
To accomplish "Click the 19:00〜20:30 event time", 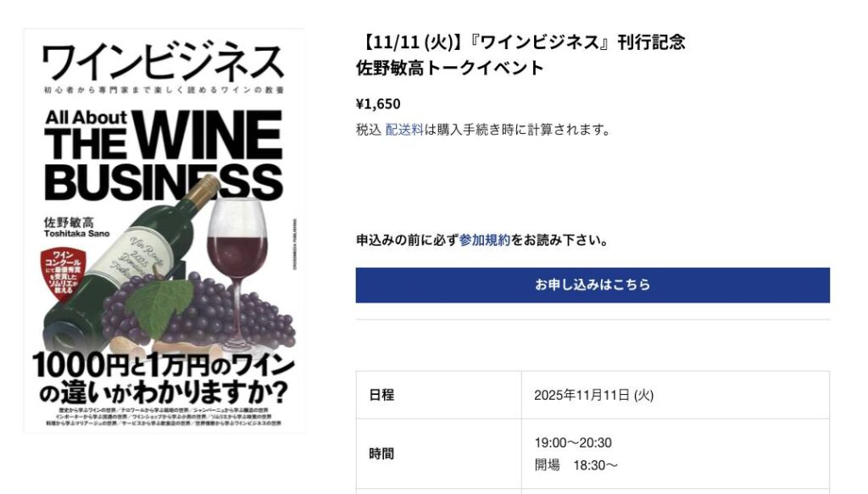I will pyautogui.click(x=573, y=443).
